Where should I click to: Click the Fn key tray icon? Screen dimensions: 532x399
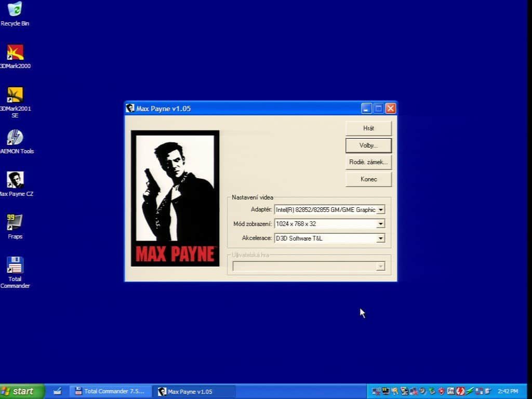[x=450, y=391]
